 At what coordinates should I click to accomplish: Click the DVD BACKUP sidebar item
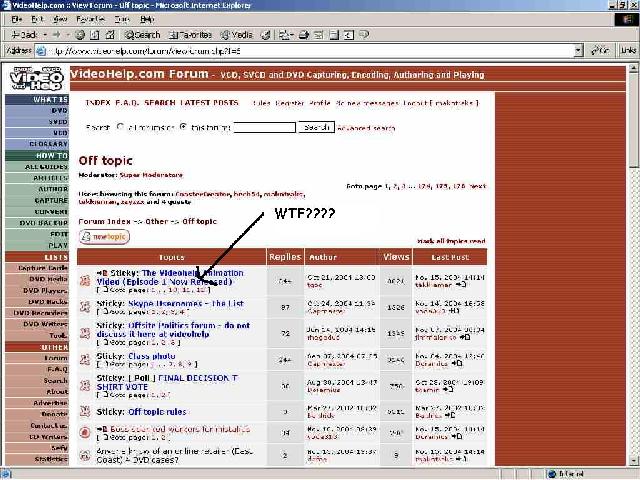coord(37,223)
